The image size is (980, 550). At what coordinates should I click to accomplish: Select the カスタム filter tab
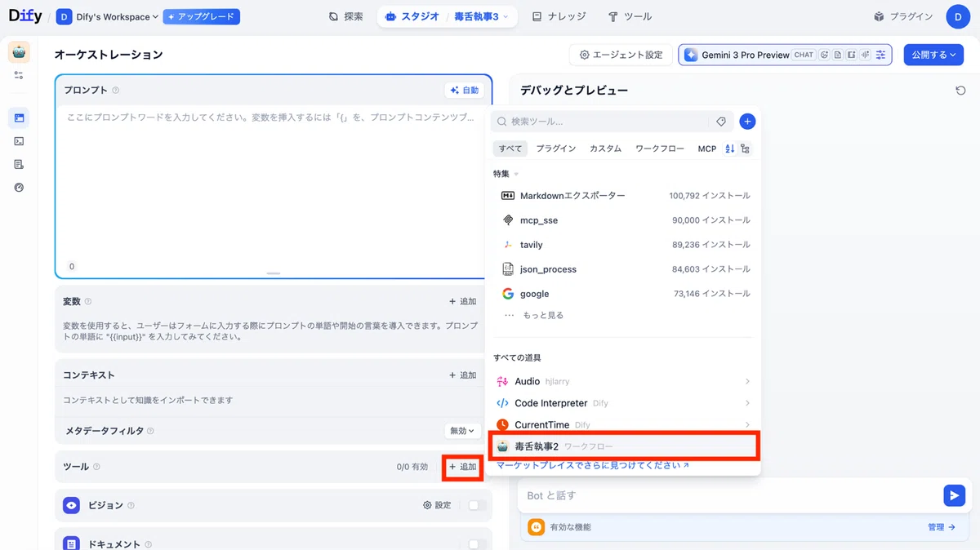605,149
